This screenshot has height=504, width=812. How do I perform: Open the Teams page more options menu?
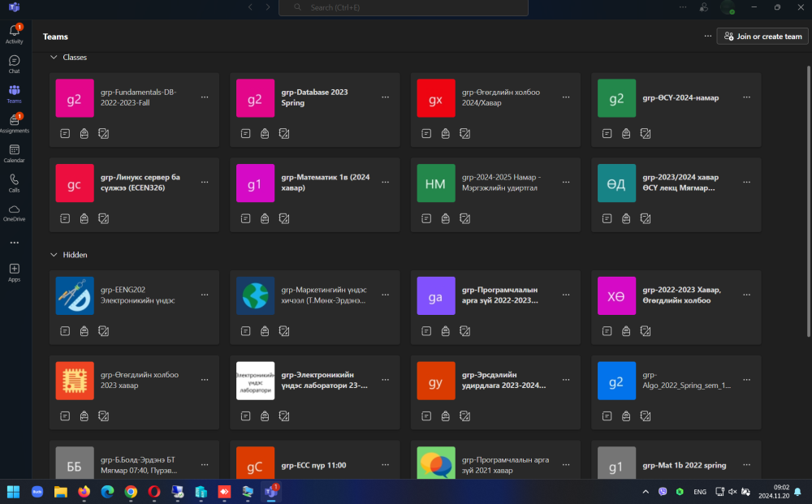coord(708,37)
